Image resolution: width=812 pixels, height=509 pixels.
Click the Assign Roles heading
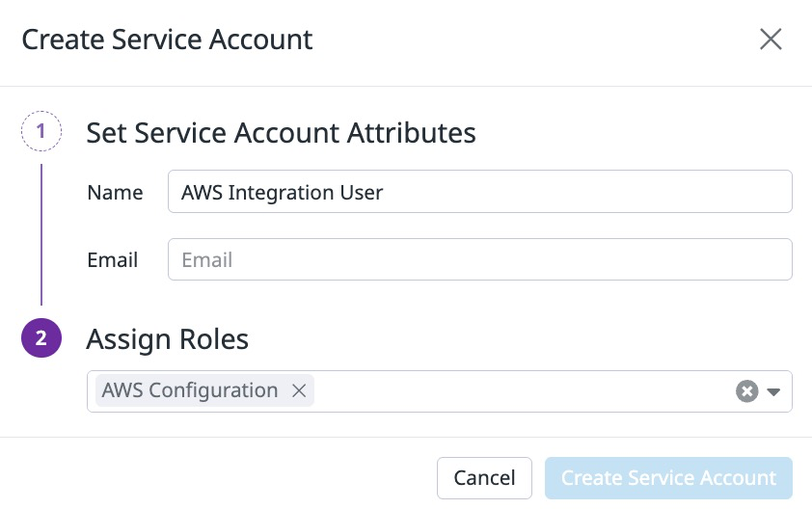(167, 339)
